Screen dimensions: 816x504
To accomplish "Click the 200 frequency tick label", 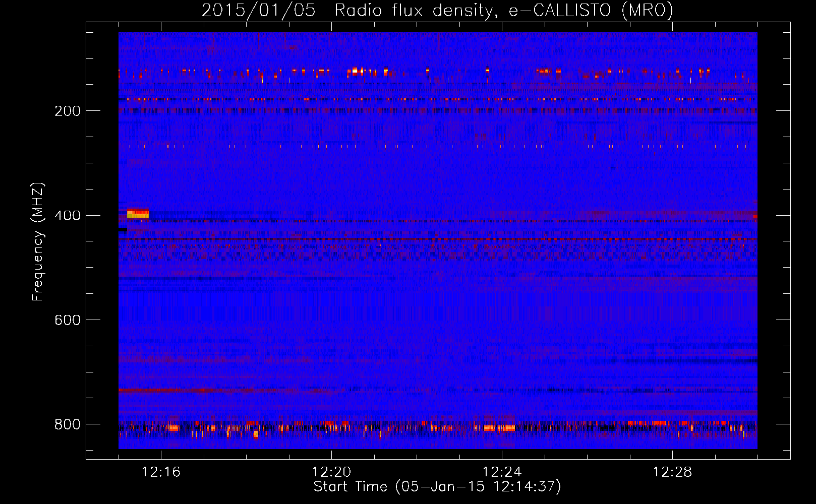I will [x=68, y=111].
